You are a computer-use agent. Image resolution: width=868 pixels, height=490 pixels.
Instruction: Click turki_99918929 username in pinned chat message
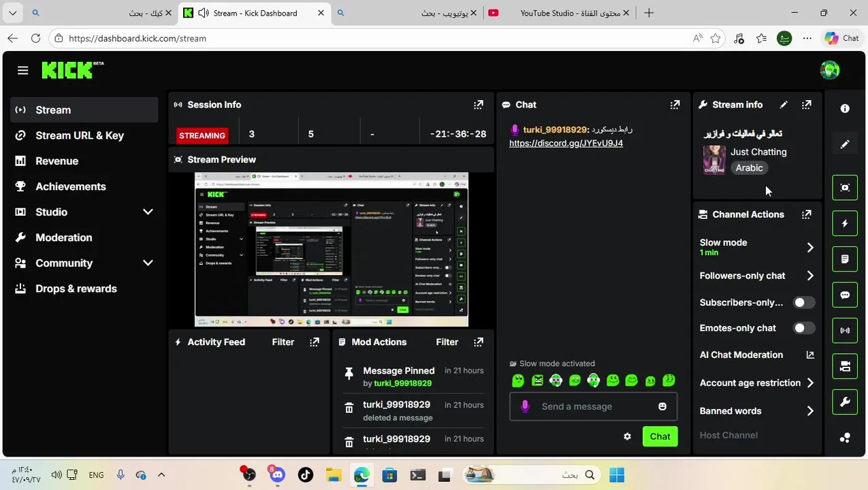pyautogui.click(x=555, y=130)
